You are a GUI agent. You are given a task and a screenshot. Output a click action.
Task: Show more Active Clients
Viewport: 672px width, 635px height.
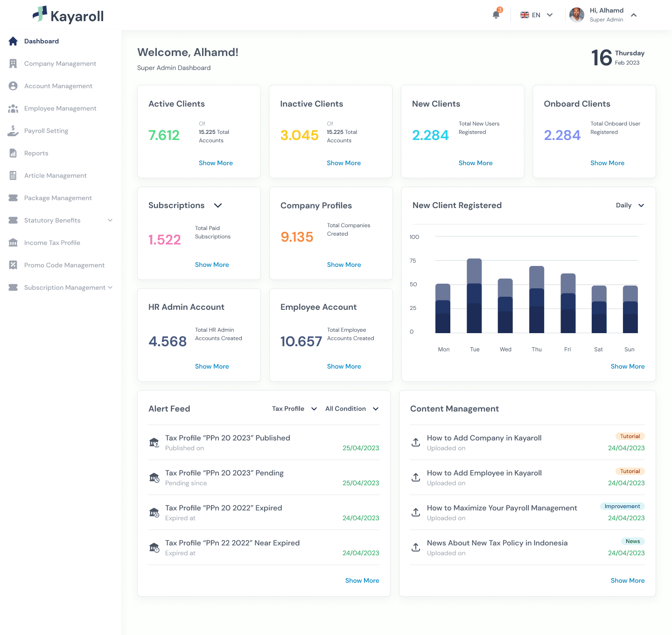pos(216,163)
